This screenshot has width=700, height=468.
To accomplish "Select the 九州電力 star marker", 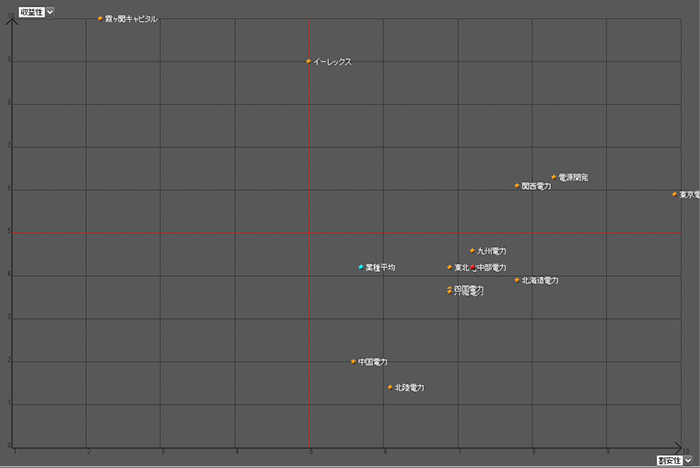I will (x=472, y=251).
